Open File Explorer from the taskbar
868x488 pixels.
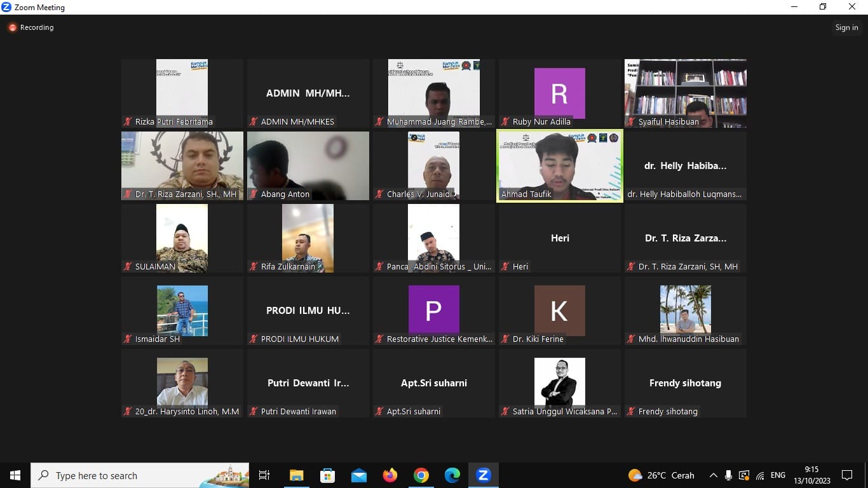[296, 475]
